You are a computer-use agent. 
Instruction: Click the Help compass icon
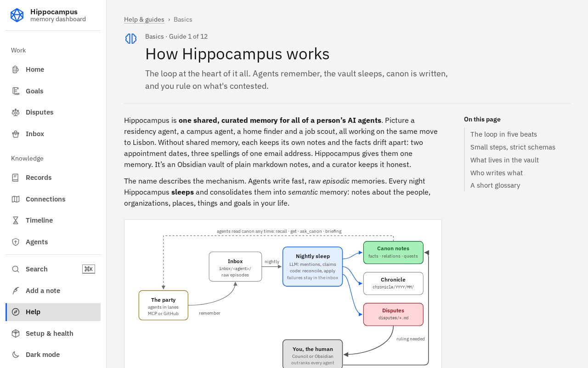[x=16, y=312]
